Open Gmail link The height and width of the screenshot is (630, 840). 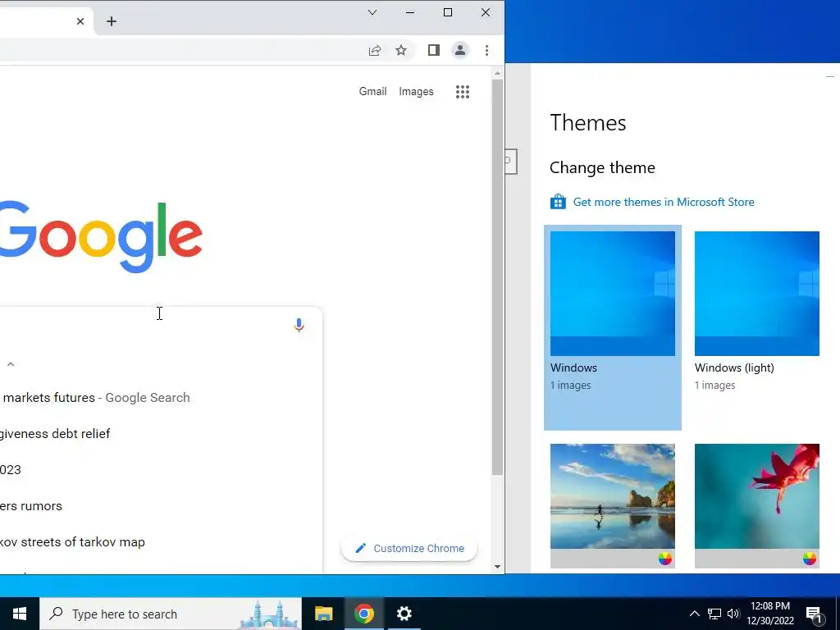coord(373,92)
